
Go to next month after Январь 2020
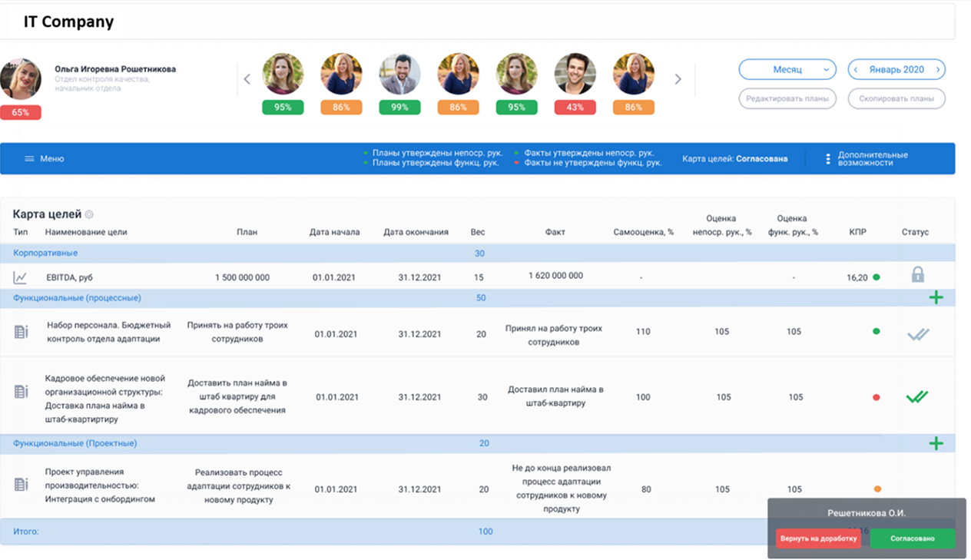pyautogui.click(x=937, y=70)
